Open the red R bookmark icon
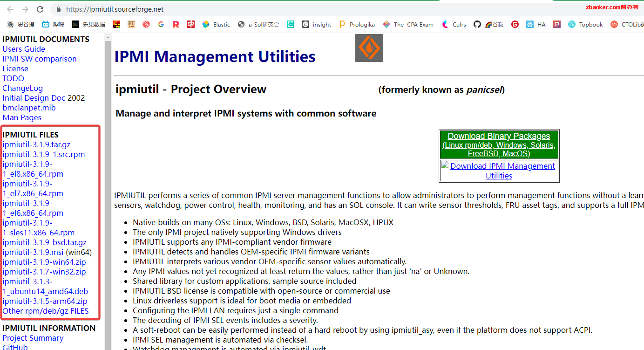Image resolution: width=644 pixels, height=350 pixels. 176,24
